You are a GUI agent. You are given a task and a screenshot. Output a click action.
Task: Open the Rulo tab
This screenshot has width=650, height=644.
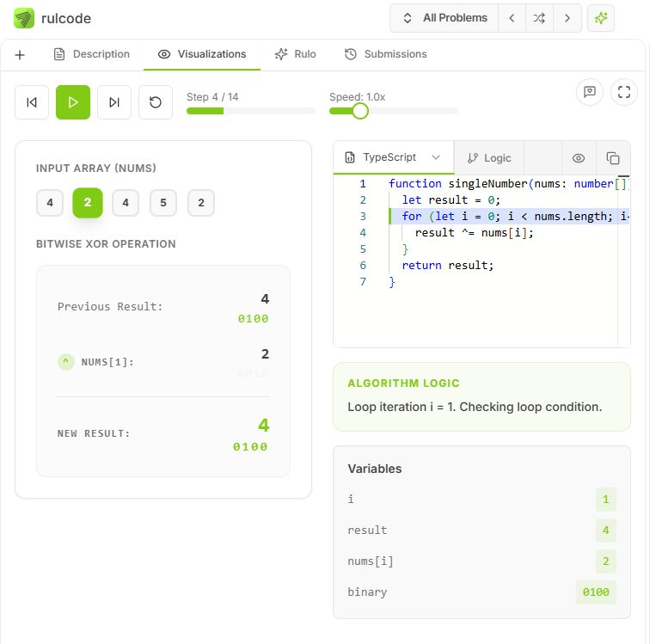[x=295, y=54]
